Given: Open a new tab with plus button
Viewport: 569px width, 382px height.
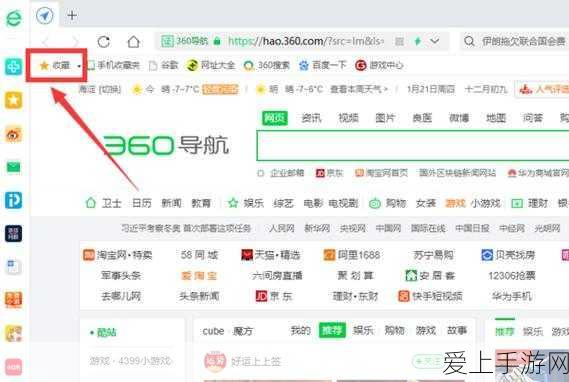Looking at the screenshot, I should [x=72, y=16].
